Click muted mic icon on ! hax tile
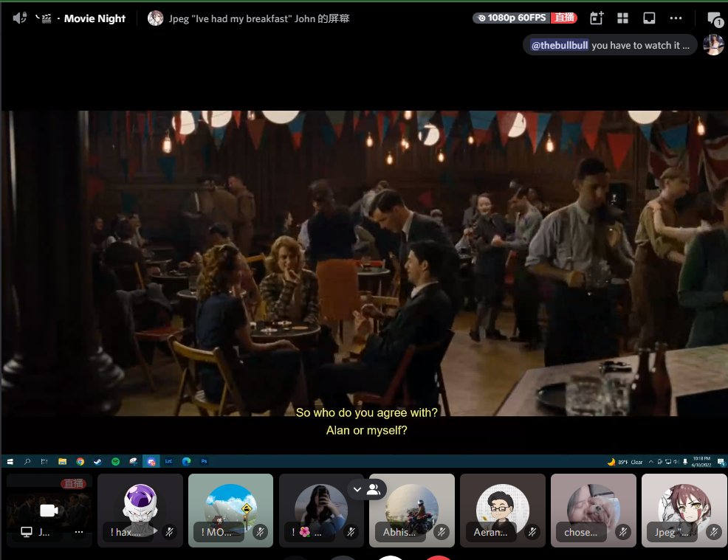This screenshot has width=728, height=560. click(x=170, y=532)
